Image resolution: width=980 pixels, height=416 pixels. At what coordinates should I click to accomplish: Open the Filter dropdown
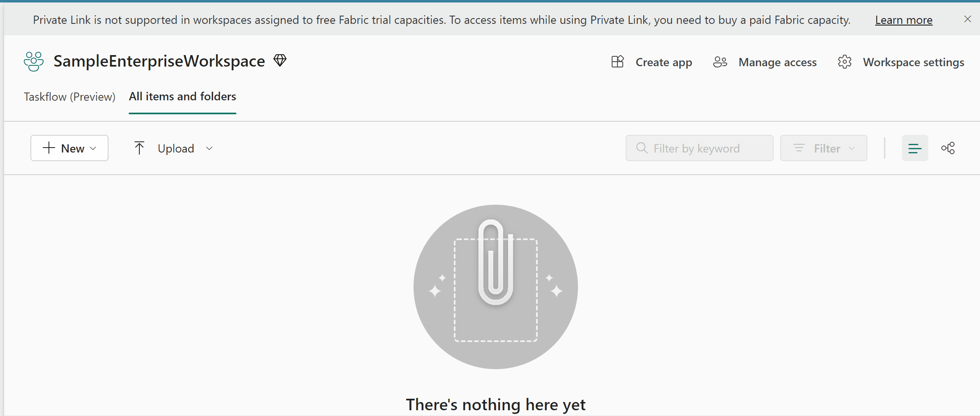(824, 148)
